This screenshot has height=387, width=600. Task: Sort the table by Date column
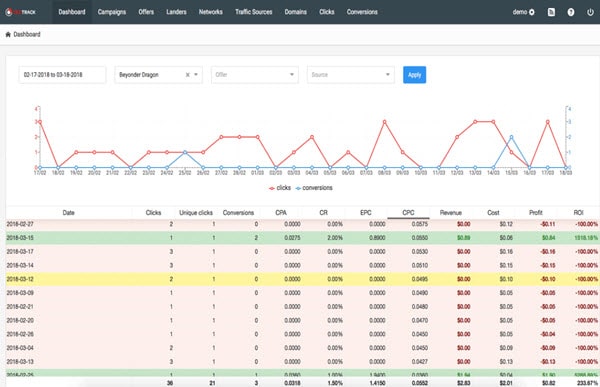(68, 213)
